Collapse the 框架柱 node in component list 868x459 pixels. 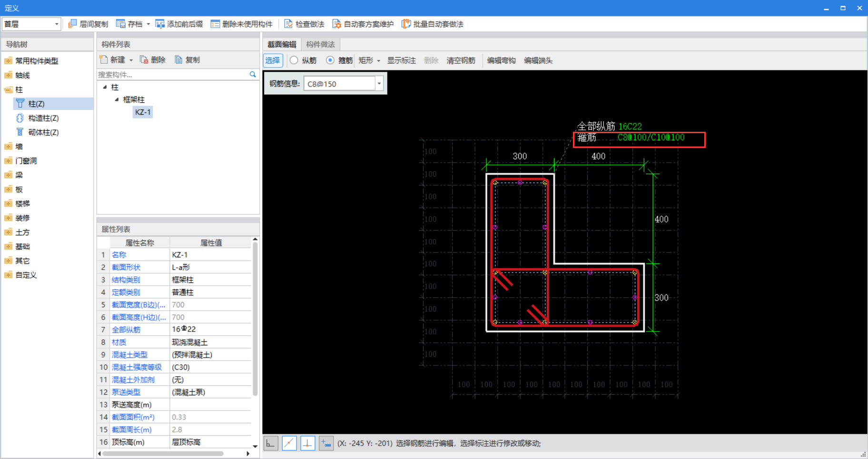[x=117, y=99]
